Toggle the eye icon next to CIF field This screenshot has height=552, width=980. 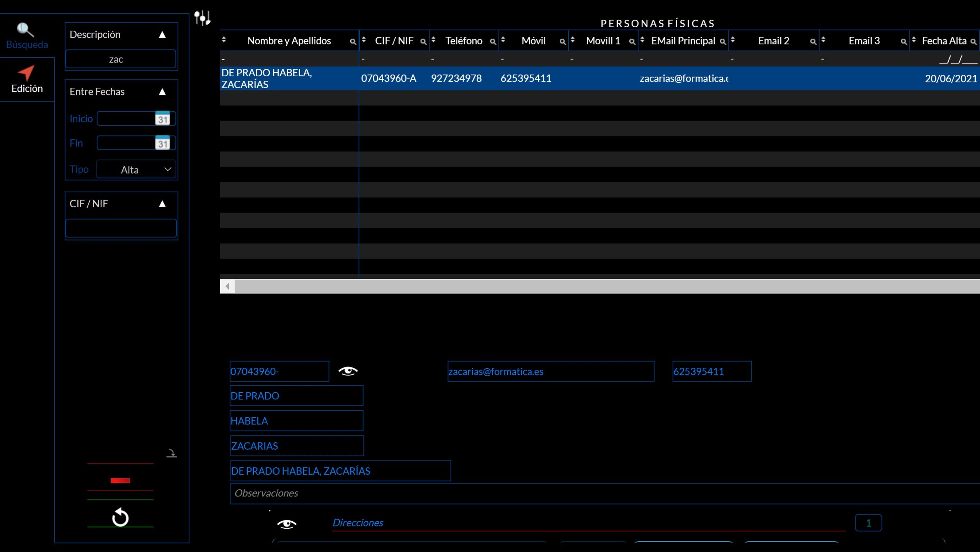pos(348,371)
